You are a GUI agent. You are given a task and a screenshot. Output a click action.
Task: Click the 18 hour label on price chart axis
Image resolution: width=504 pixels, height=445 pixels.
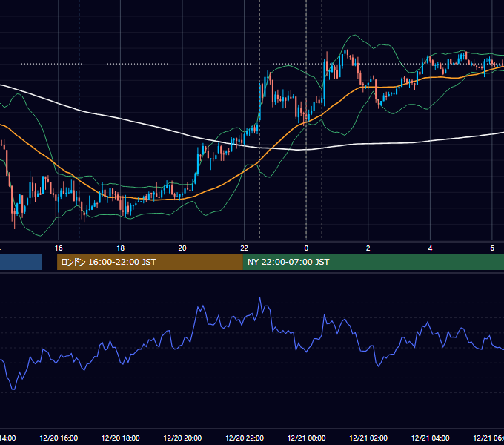(121, 248)
